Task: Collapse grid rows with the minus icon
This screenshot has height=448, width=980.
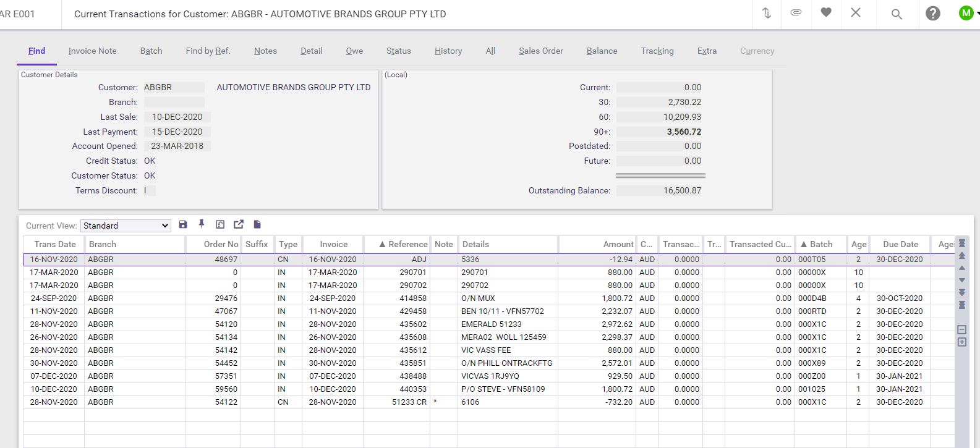Action: [962, 330]
